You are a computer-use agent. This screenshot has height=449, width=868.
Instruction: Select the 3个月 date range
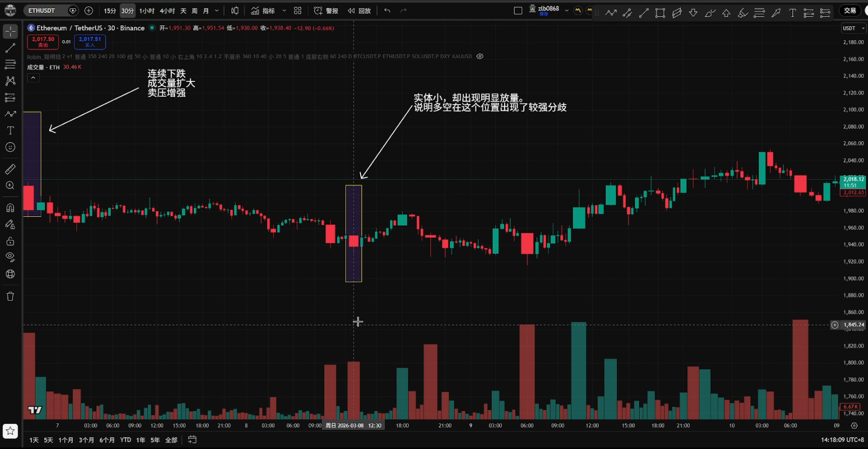click(86, 440)
